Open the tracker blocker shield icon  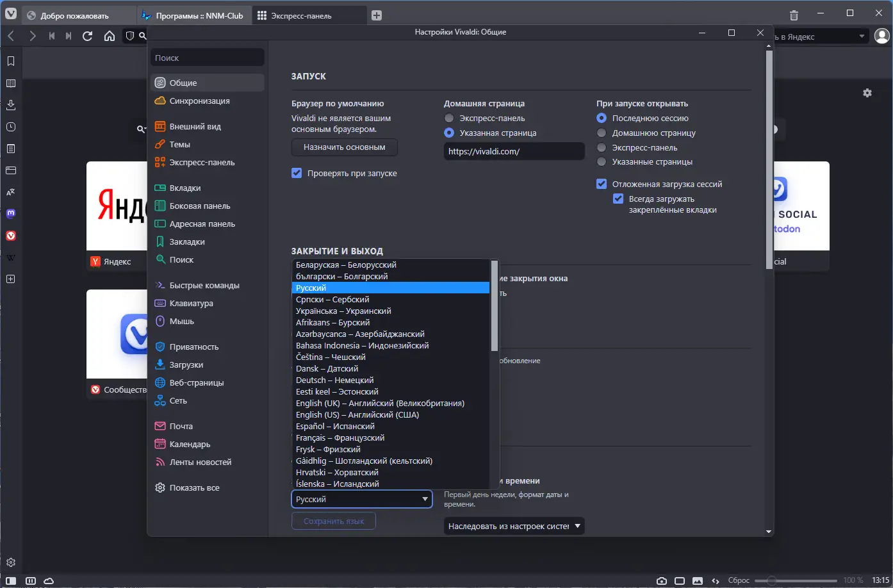click(130, 37)
